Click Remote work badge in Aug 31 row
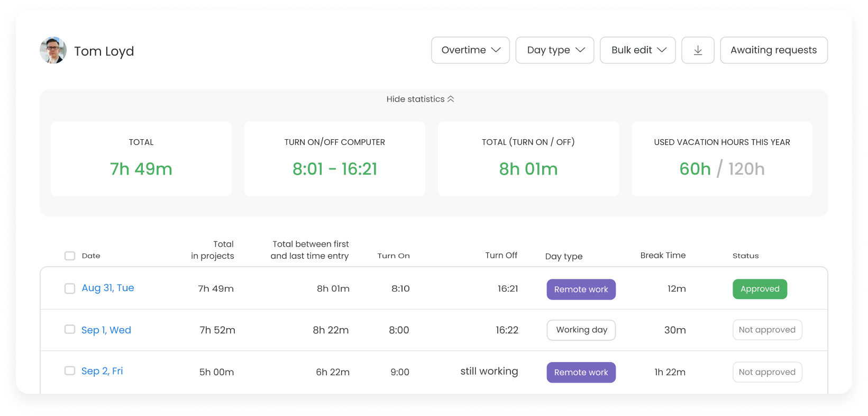The image size is (868, 416). tap(581, 290)
